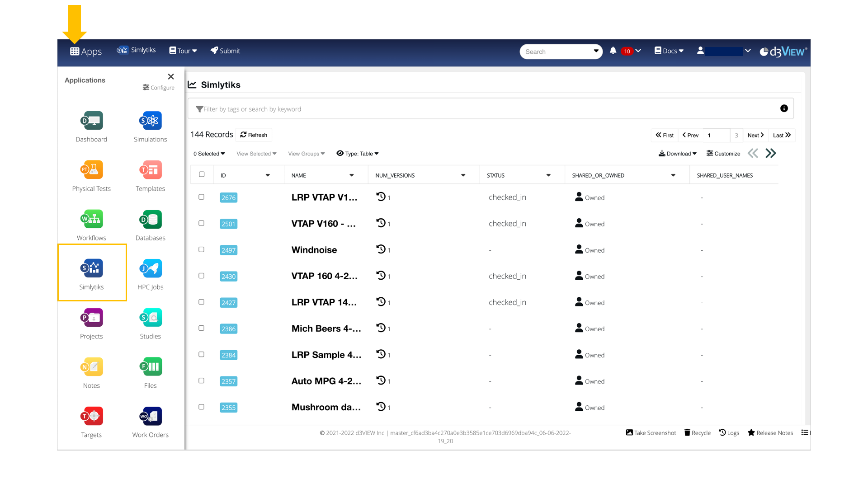The height and width of the screenshot is (488, 868).
Task: Go to Next page
Action: pyautogui.click(x=755, y=135)
